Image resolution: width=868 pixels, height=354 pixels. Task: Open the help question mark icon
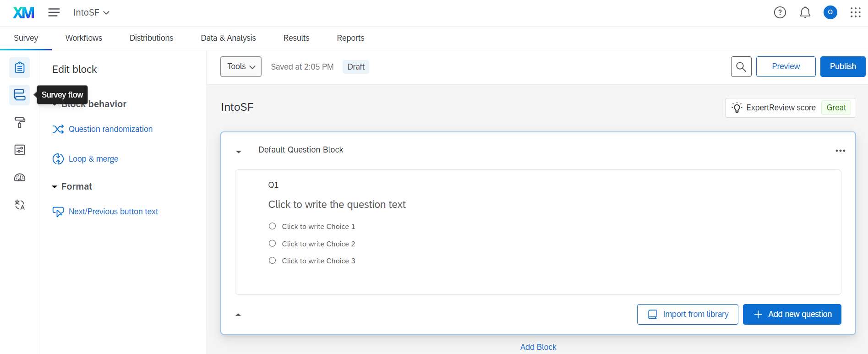click(780, 12)
